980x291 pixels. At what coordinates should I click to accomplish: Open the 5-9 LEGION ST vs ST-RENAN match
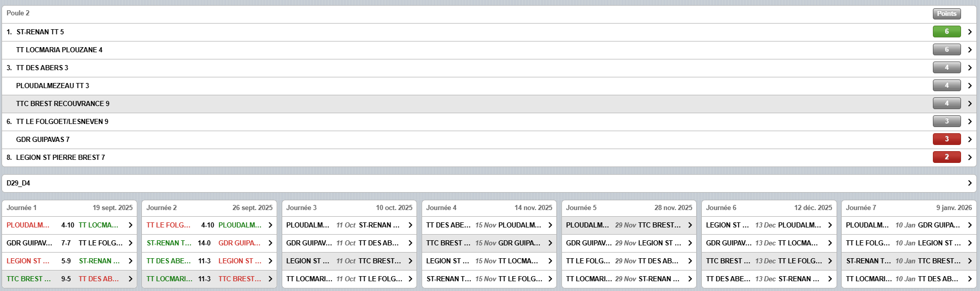[x=69, y=261]
